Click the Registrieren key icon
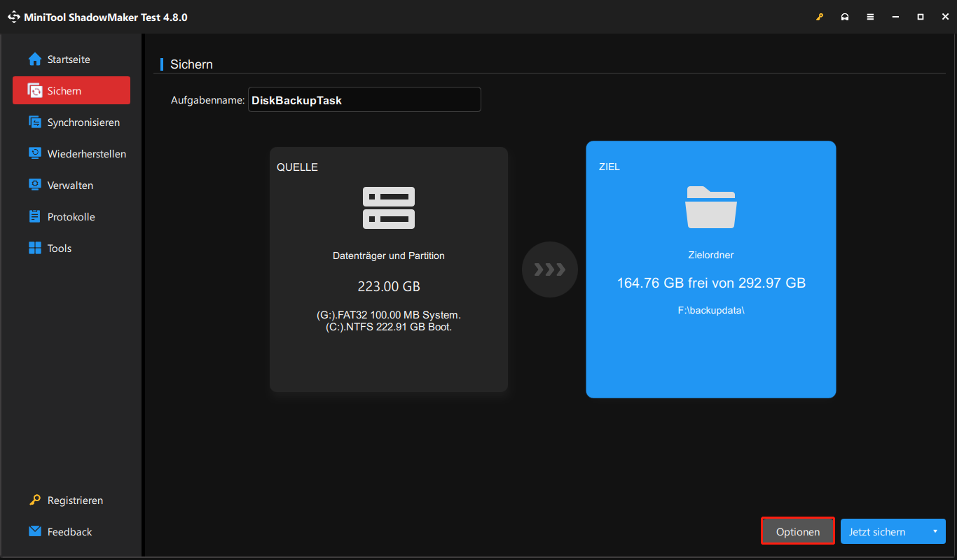The image size is (957, 560). tap(35, 500)
